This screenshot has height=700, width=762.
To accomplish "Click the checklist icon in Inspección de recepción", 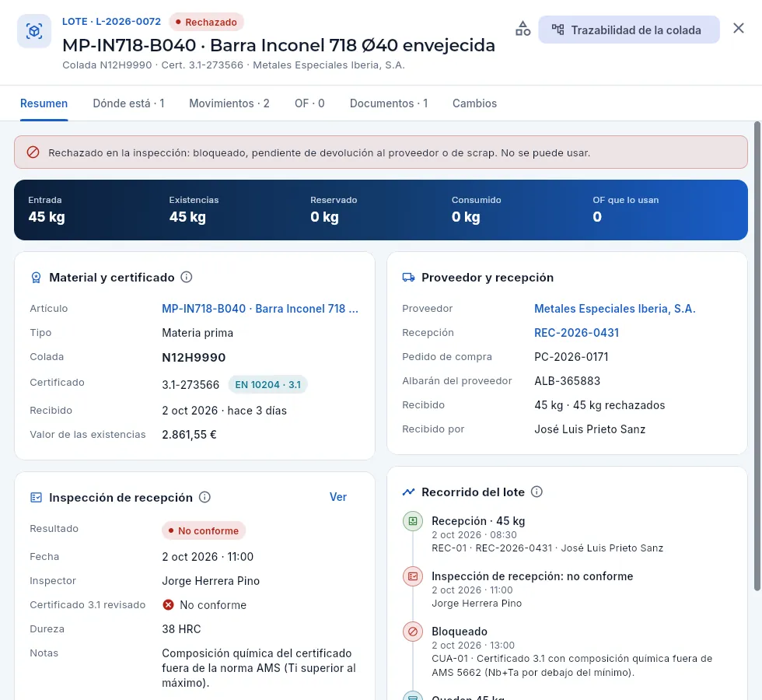I will pyautogui.click(x=36, y=497).
